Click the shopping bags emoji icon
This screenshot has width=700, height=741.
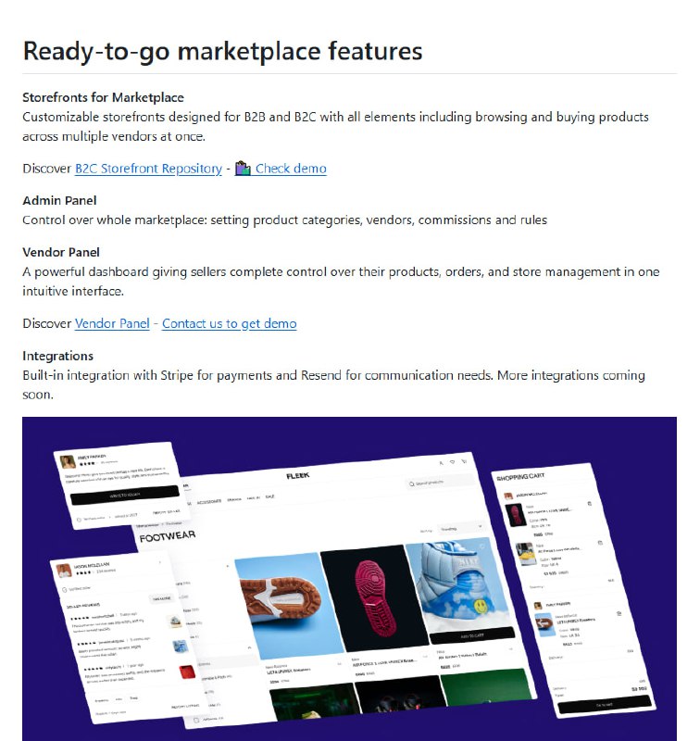(243, 169)
